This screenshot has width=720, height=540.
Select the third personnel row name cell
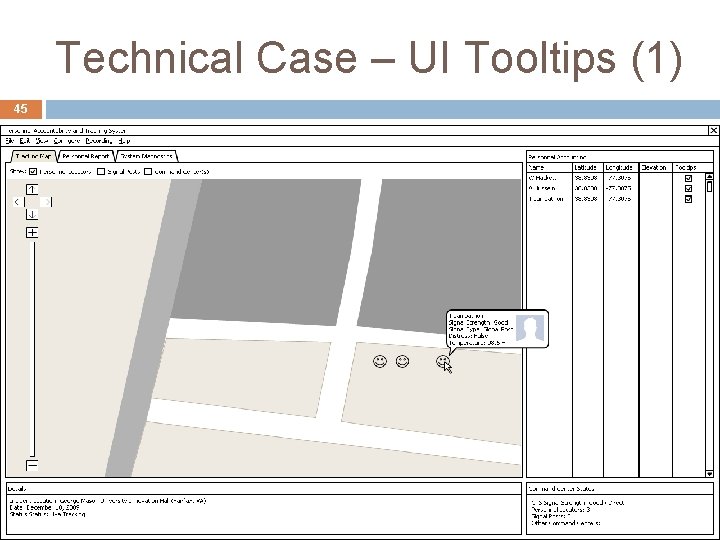click(x=549, y=199)
